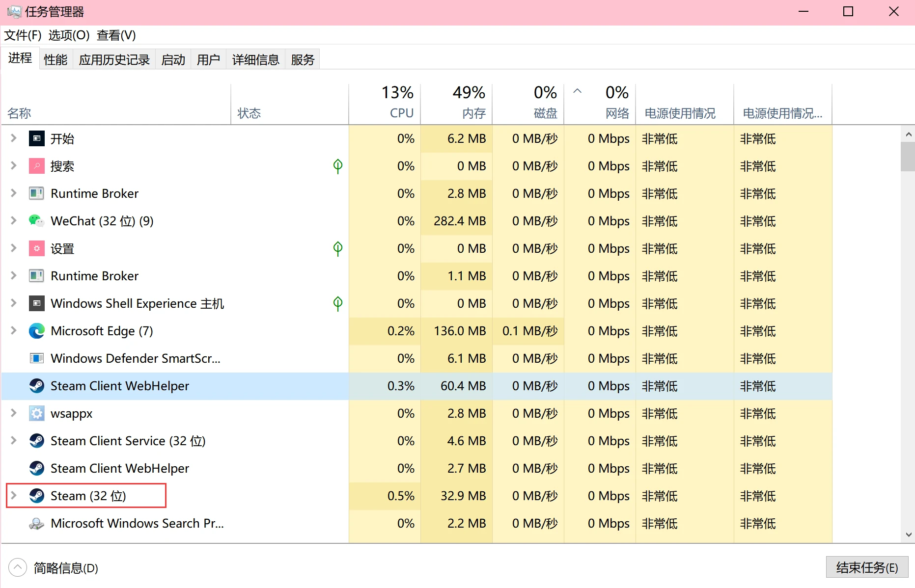Click the Steam icon in the 2.7 MB WebHelper row
This screenshot has width=915, height=588.
click(x=36, y=469)
